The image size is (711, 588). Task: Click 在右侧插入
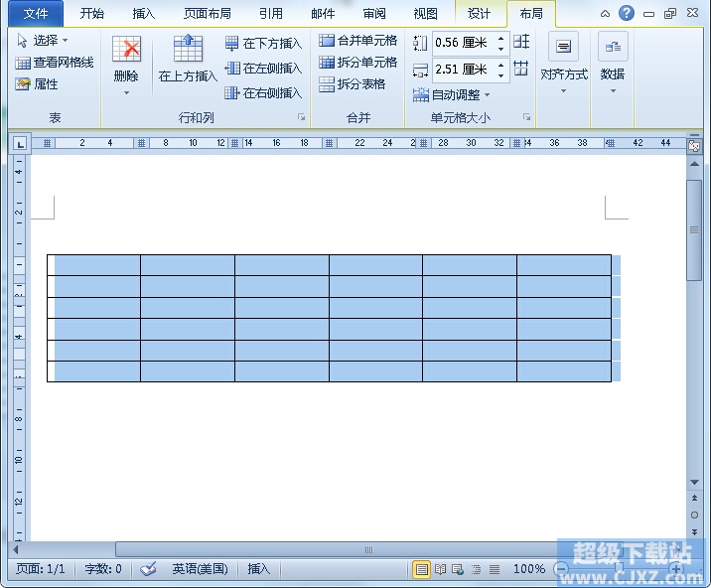(x=263, y=93)
